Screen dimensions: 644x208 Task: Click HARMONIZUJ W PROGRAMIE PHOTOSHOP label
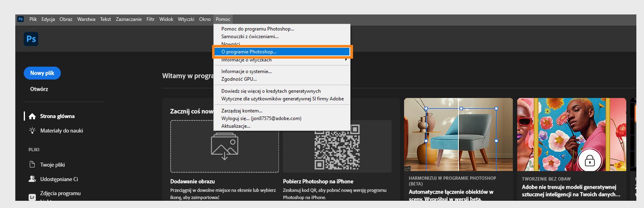click(x=452, y=181)
